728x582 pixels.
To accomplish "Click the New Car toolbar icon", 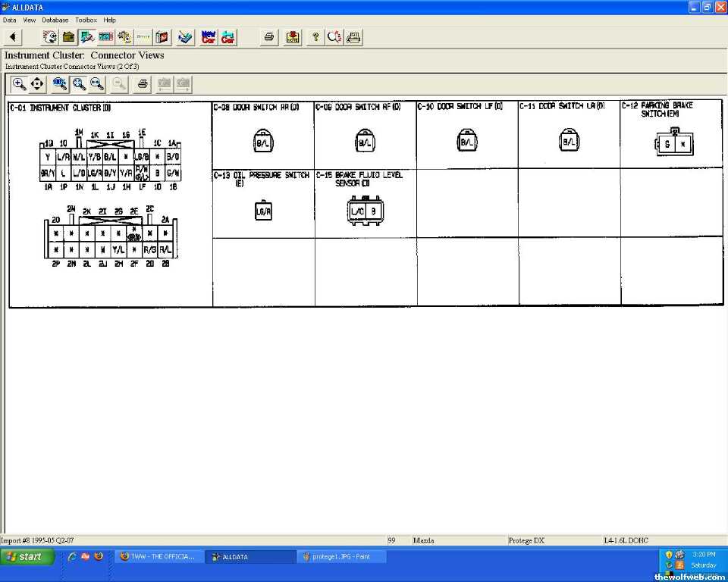I will pyautogui.click(x=209, y=36).
